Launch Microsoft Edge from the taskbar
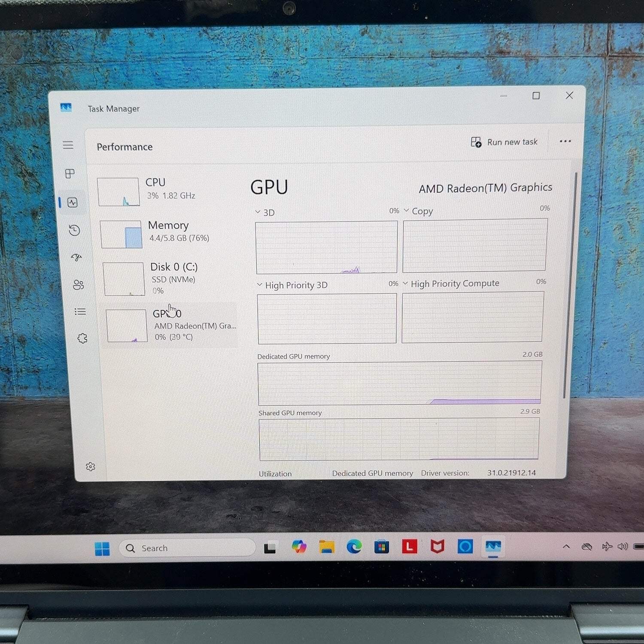This screenshot has height=644, width=644. 354,546
